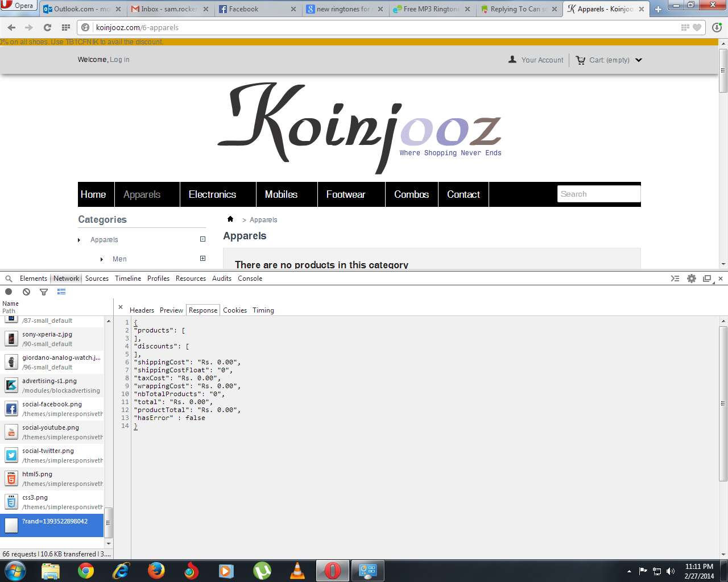Toggle the network record button

[x=9, y=292]
